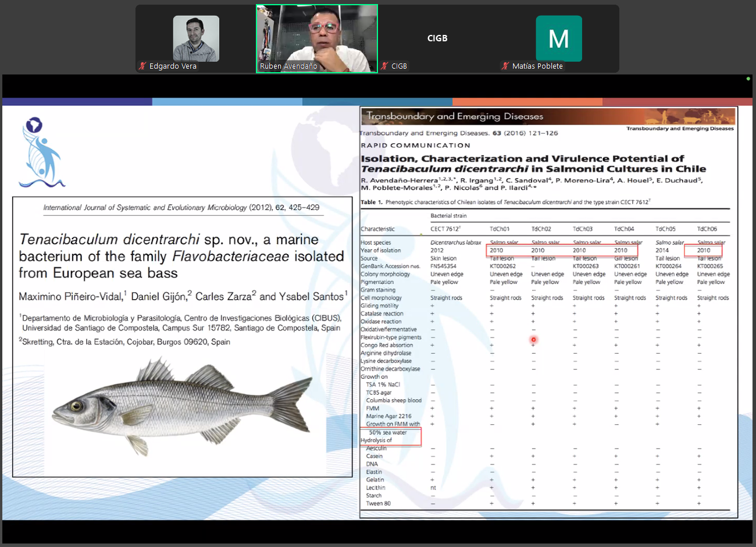Click the small 'CIGB' name label
Viewport: 756px width, 547px height.
(x=399, y=66)
